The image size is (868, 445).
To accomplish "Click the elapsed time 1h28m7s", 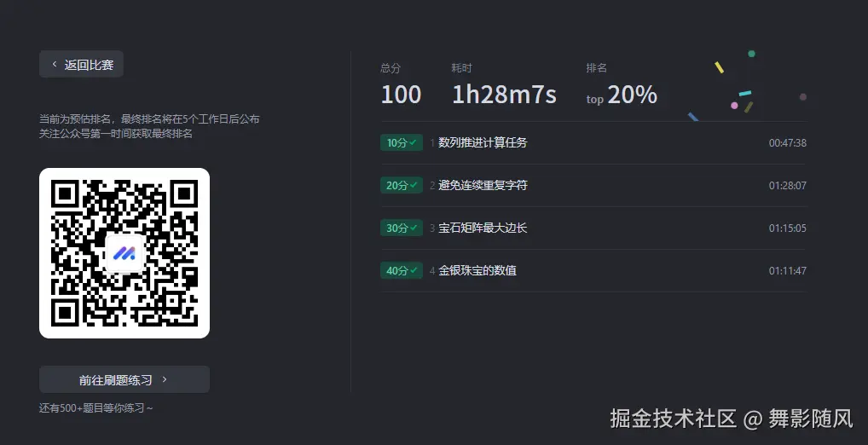I will [504, 95].
